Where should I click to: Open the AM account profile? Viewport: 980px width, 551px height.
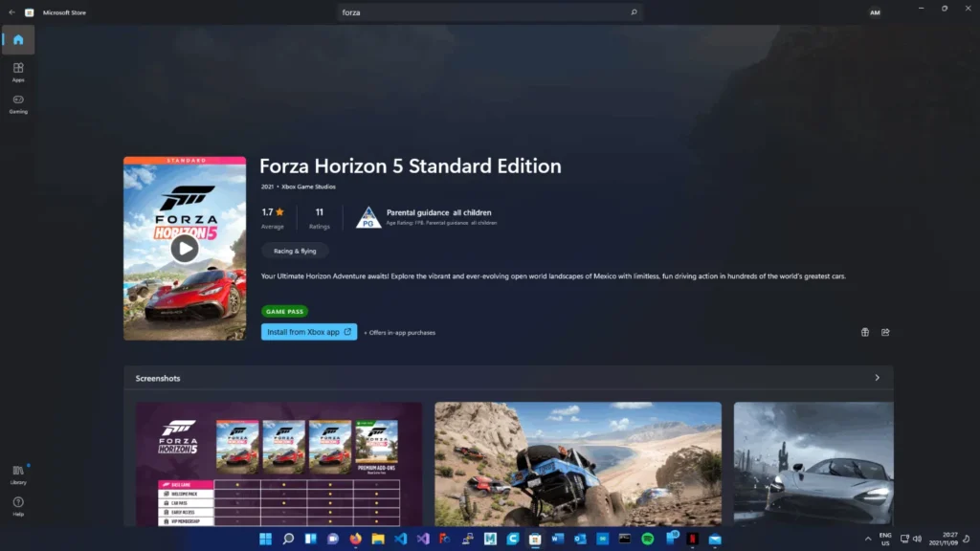875,12
